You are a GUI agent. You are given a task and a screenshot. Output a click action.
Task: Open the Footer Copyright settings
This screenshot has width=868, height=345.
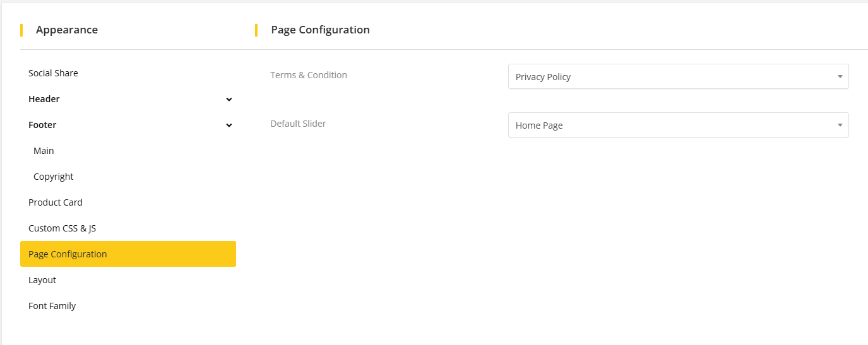pyautogui.click(x=54, y=177)
